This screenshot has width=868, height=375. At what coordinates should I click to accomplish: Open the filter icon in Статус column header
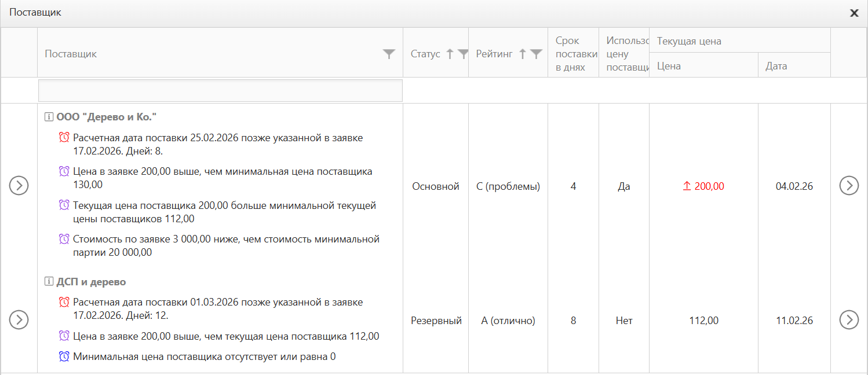coord(462,53)
